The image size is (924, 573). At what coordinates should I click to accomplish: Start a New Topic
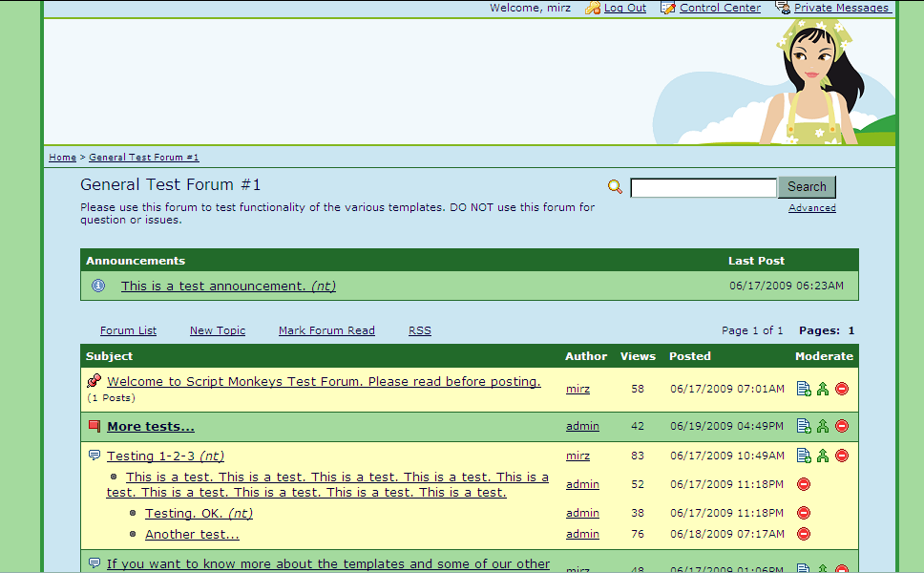pos(218,330)
